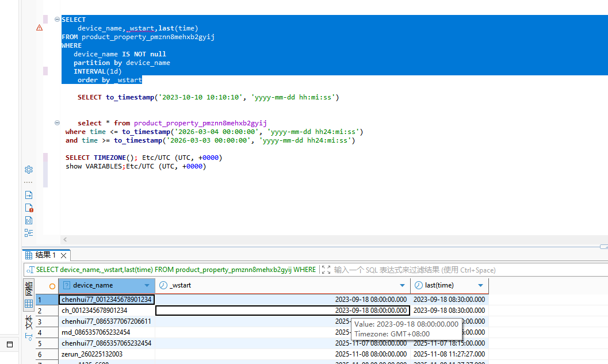Screen dimensions: 608x364
Task: Click the SQL filter expression input field
Action: [x=414, y=270]
